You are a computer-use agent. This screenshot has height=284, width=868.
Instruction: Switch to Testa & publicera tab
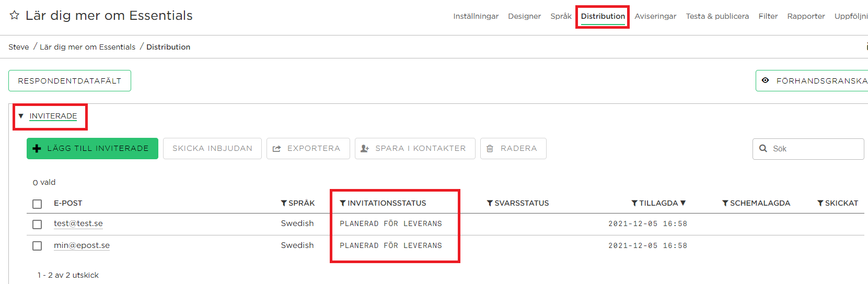tap(717, 16)
